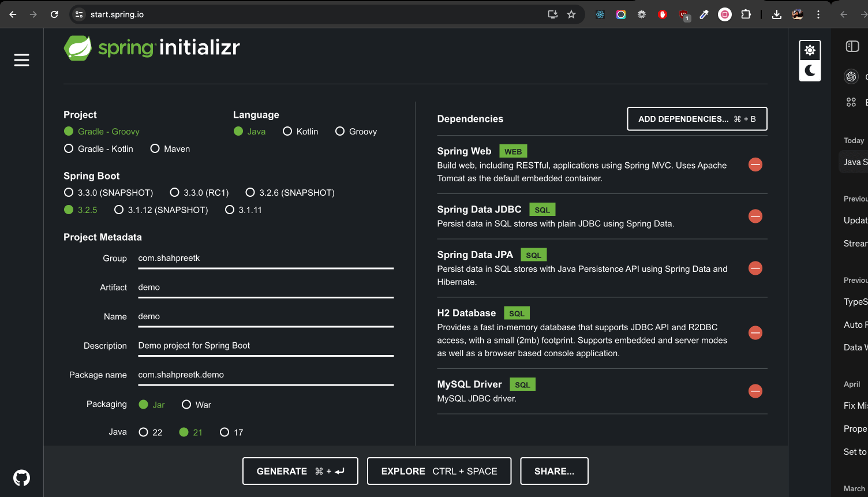868x497 pixels.
Task: Edit the Artifact field
Action: (x=266, y=287)
